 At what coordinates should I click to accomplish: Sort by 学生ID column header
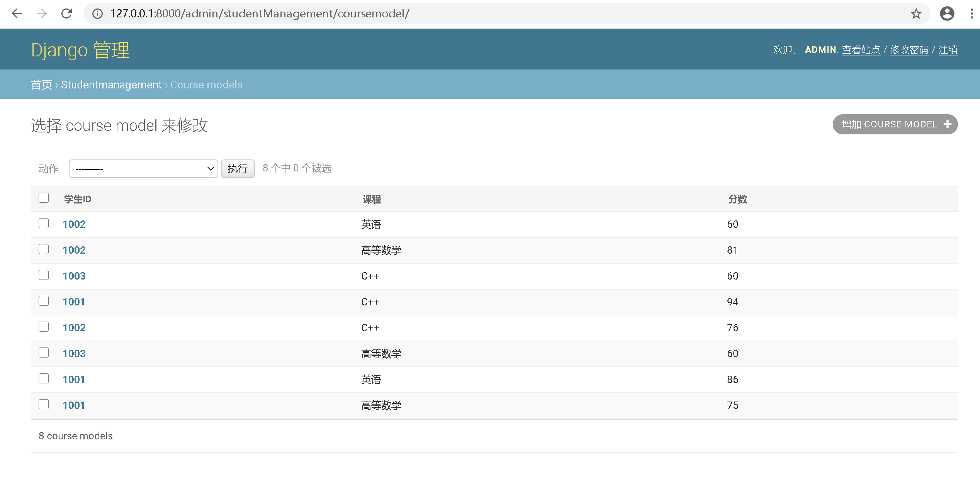(78, 199)
